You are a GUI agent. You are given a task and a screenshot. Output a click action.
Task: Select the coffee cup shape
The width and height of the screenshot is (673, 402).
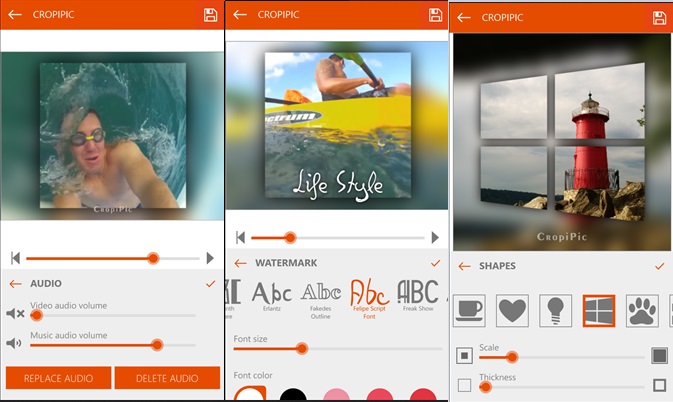pos(469,311)
